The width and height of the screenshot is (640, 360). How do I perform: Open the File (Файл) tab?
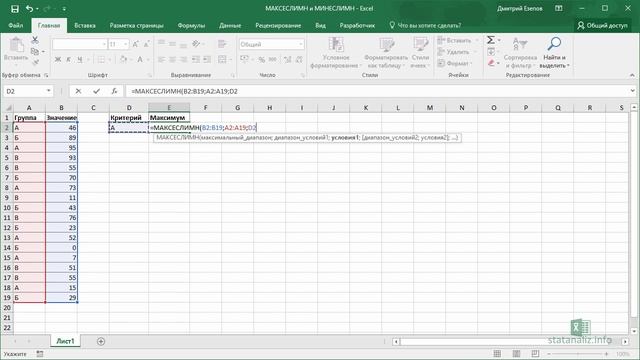pyautogui.click(x=16, y=25)
